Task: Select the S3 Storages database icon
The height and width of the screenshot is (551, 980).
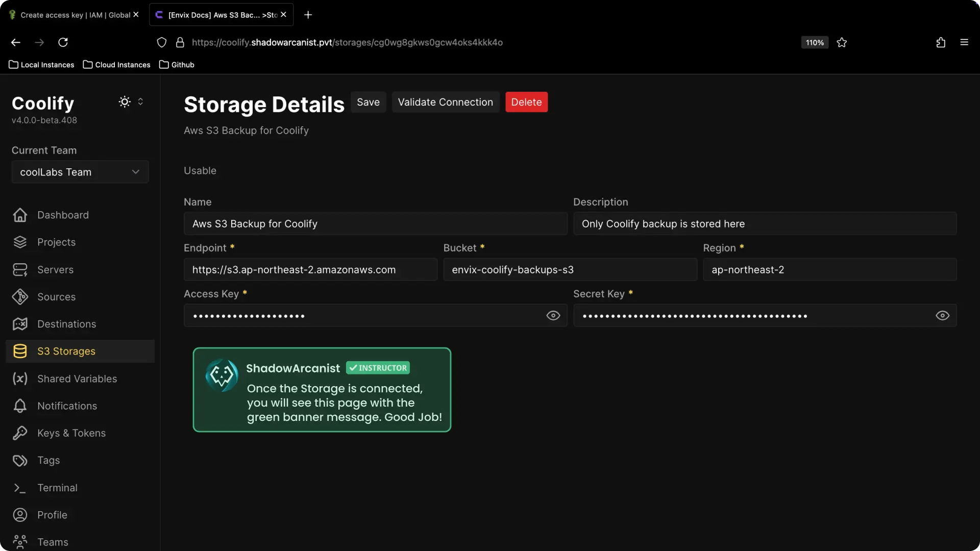Action: tap(19, 351)
